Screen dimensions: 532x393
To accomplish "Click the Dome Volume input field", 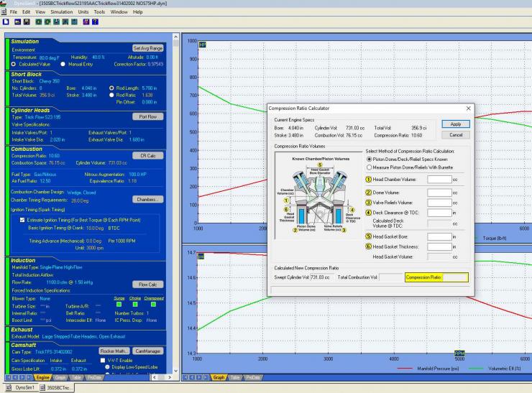I will [439, 193].
